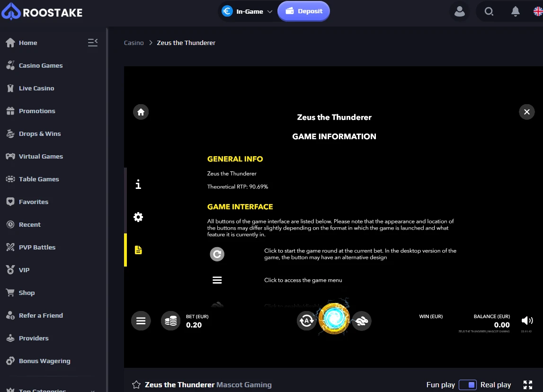The width and height of the screenshot is (543, 392).
Task: Click the GAME INTERFACE heading
Action: [240, 207]
